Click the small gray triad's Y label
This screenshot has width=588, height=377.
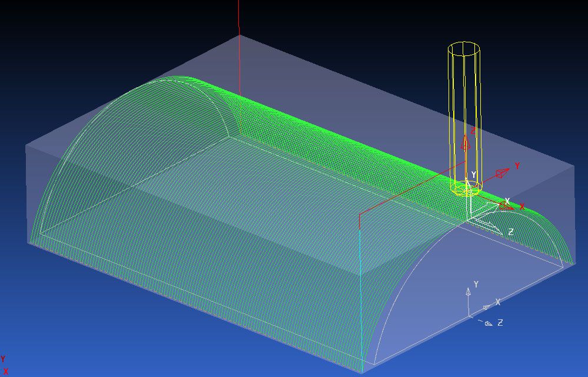click(x=476, y=285)
